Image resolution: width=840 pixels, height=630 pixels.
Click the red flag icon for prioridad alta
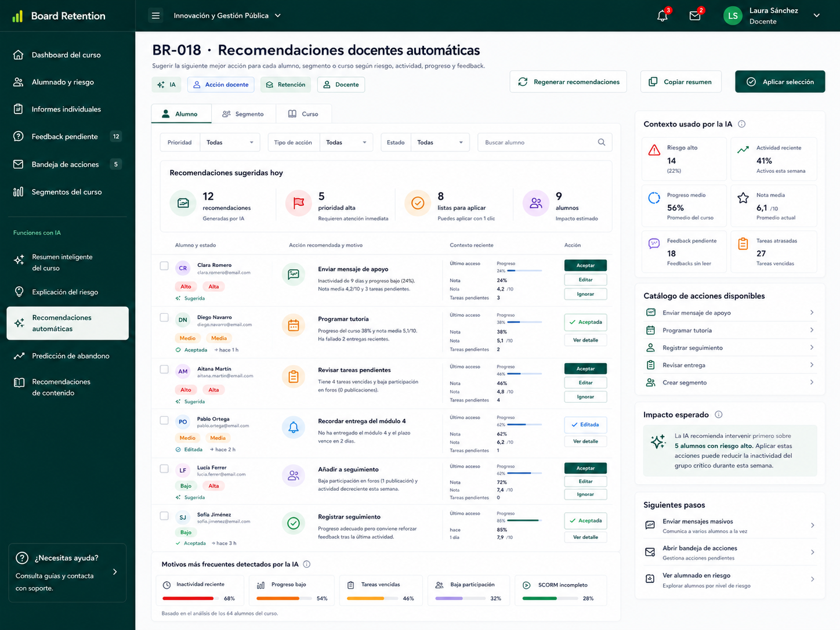click(299, 203)
